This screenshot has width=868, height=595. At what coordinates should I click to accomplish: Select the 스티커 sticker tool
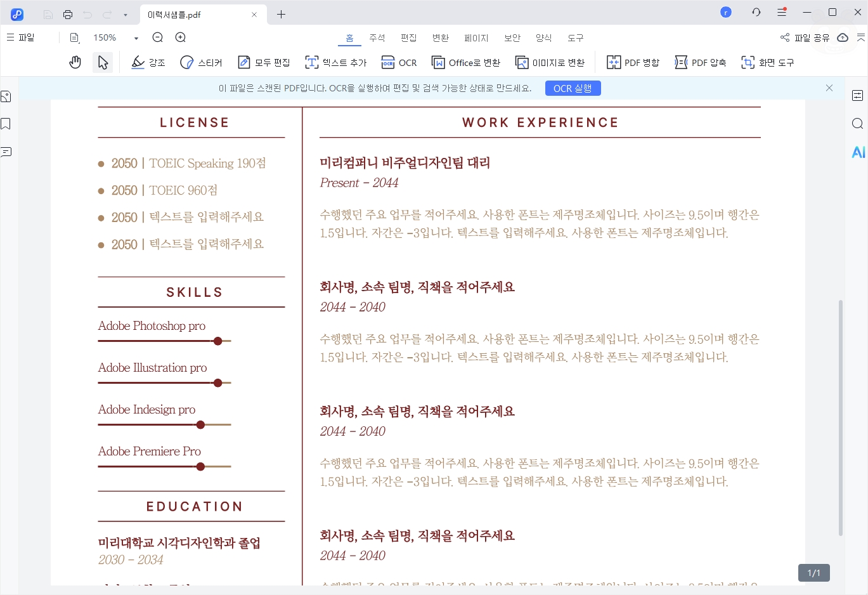201,62
